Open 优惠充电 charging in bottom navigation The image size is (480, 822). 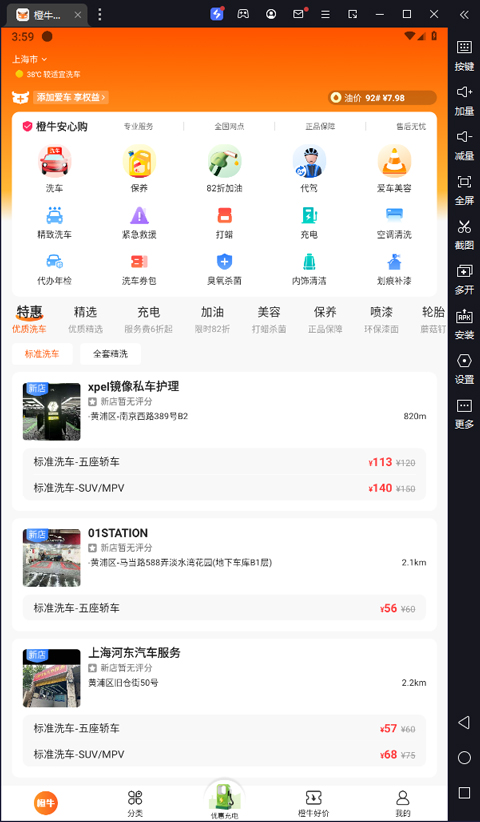pyautogui.click(x=224, y=801)
